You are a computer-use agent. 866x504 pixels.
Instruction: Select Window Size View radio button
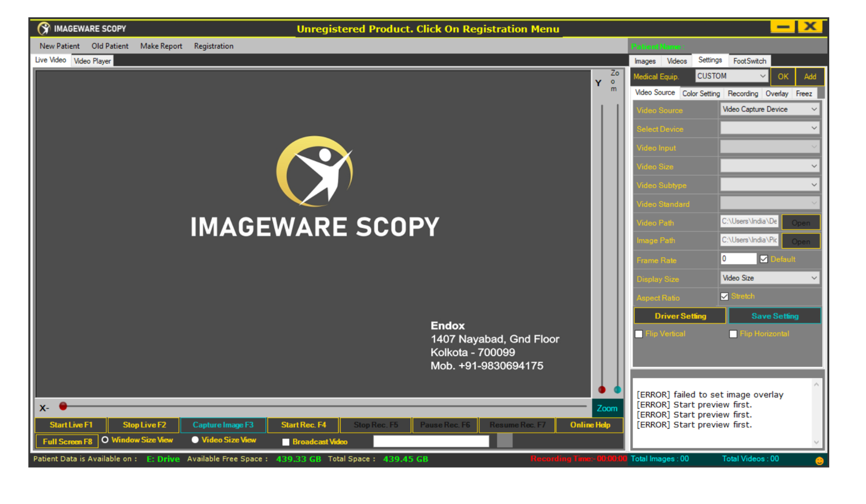point(105,440)
